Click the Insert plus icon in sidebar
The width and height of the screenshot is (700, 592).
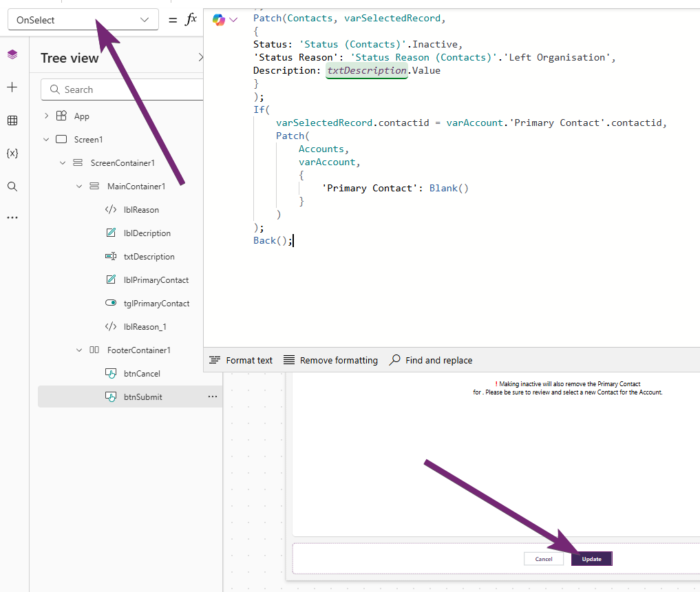pos(12,87)
